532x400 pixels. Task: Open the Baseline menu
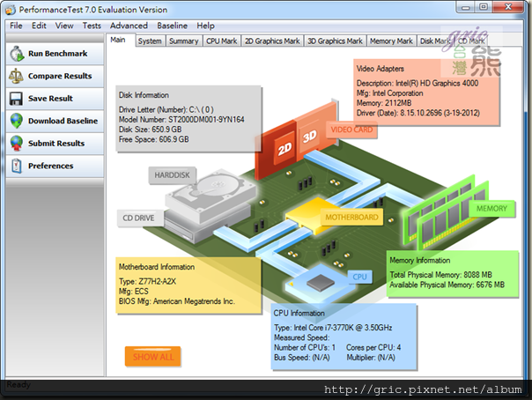tap(172, 26)
